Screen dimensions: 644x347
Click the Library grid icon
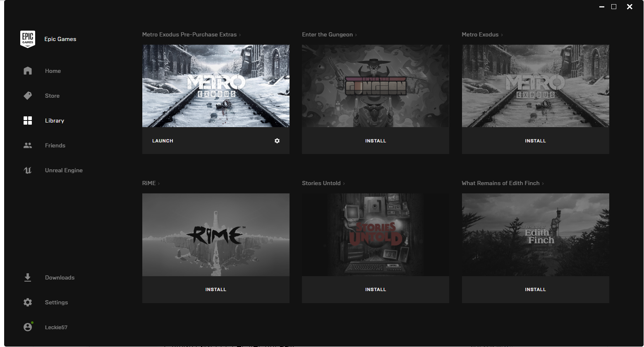28,120
